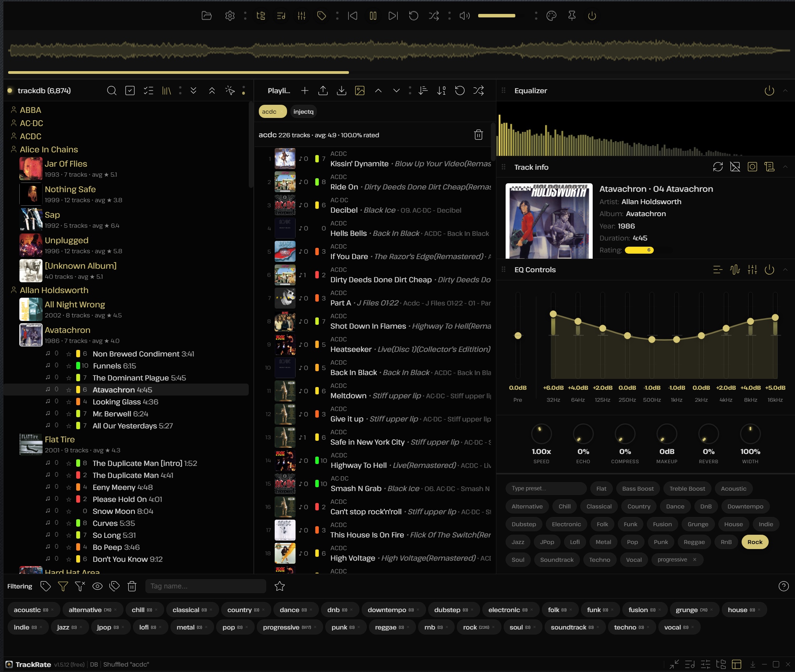
Task: Seek in the waveform progress bar
Action: click(x=399, y=72)
